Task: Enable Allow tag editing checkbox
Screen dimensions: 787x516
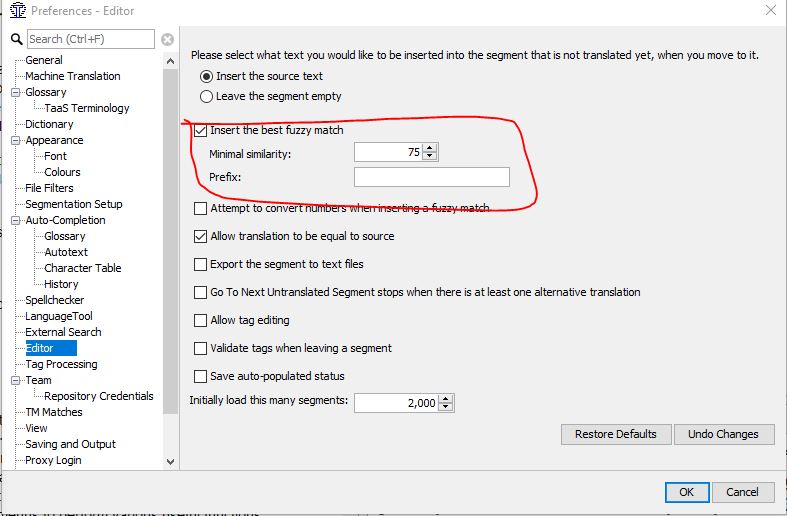Action: 200,320
